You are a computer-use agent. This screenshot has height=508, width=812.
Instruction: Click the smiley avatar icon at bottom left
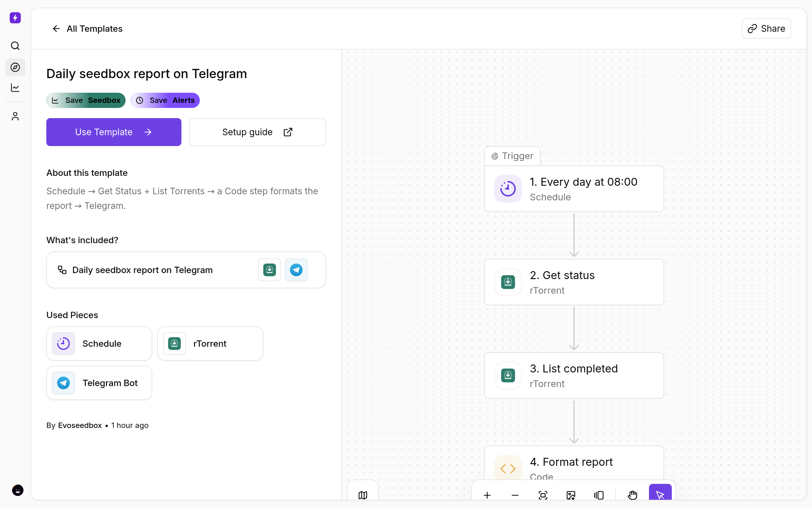coord(18,490)
